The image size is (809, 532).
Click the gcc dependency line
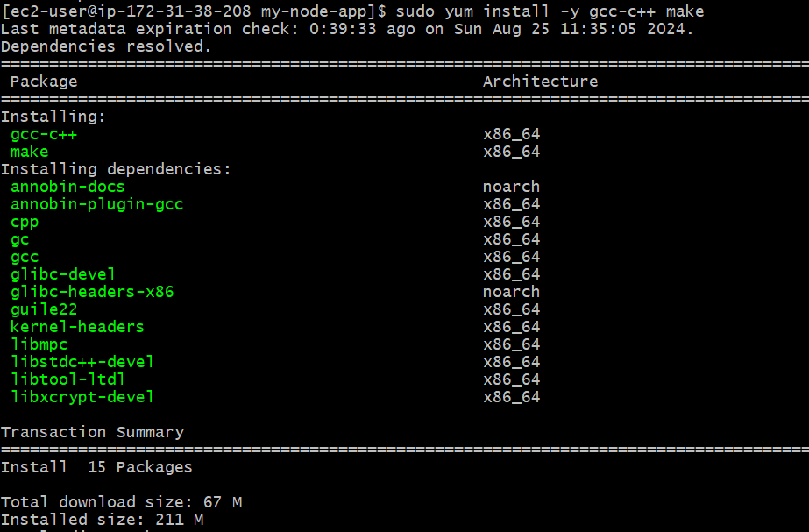25,256
